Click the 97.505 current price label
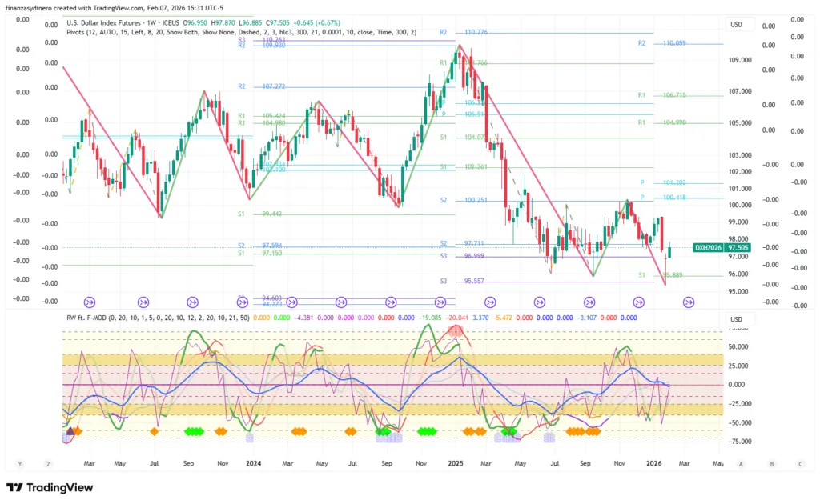820x504 pixels. tap(739, 248)
